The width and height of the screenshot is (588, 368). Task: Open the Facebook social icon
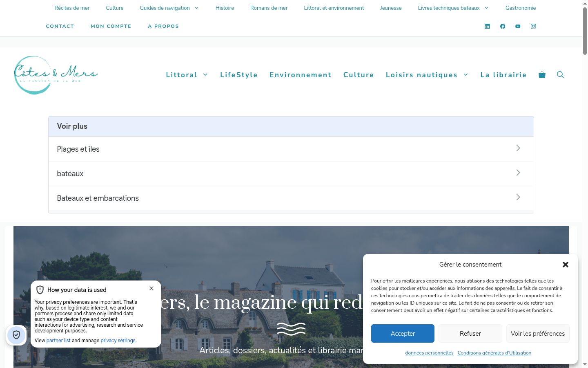[x=503, y=26]
